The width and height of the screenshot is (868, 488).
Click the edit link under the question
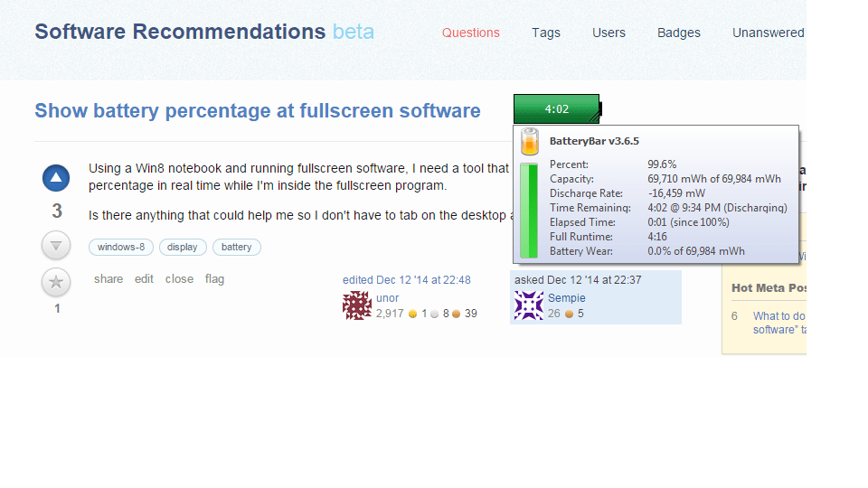[x=144, y=279]
